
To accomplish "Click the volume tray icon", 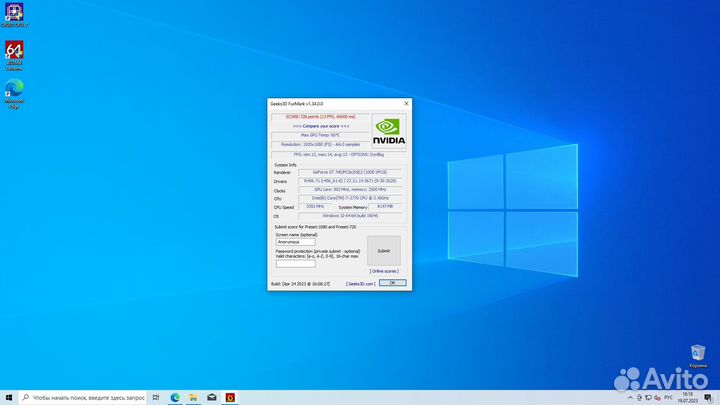I will pyautogui.click(x=657, y=398).
